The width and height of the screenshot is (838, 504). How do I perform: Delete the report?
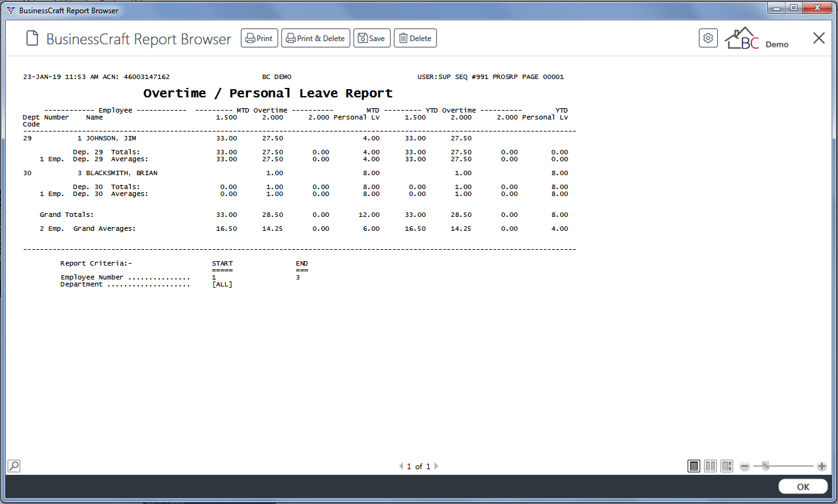[415, 38]
